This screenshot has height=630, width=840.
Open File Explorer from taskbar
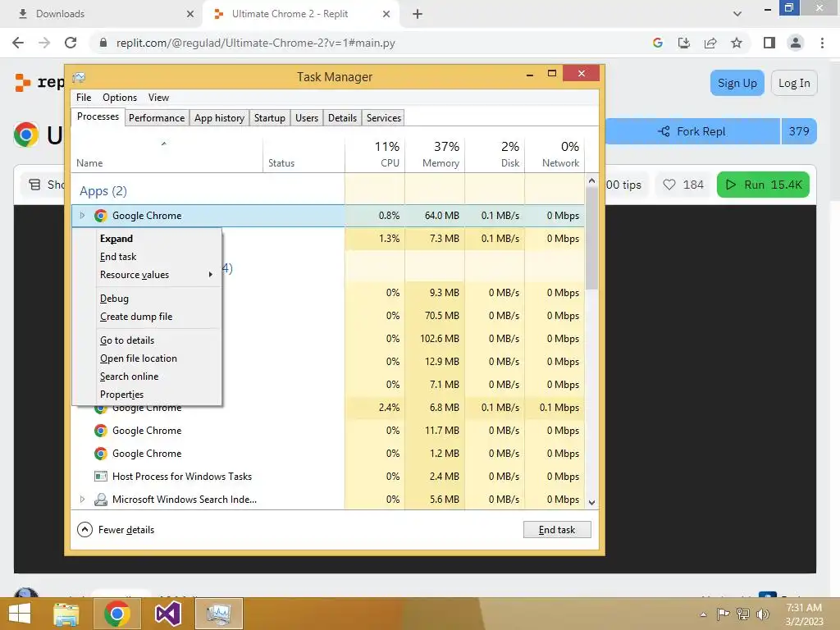tap(66, 614)
